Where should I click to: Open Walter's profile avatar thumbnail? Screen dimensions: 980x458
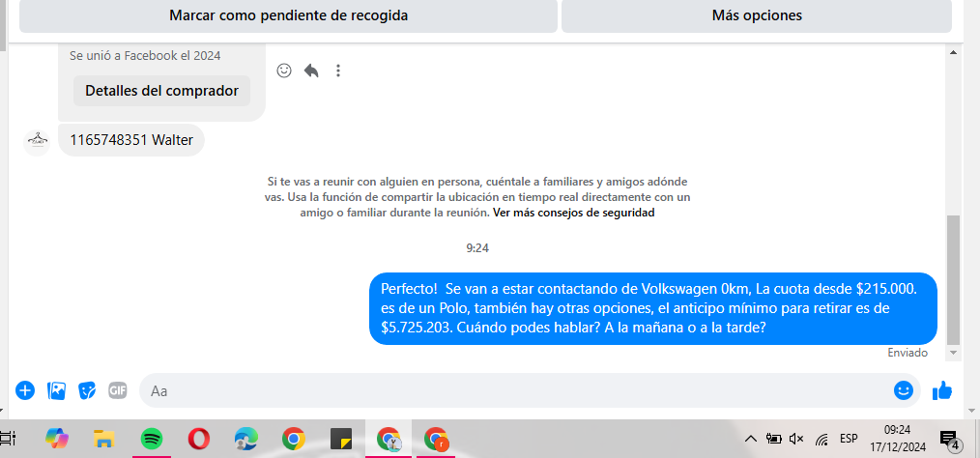point(37,141)
